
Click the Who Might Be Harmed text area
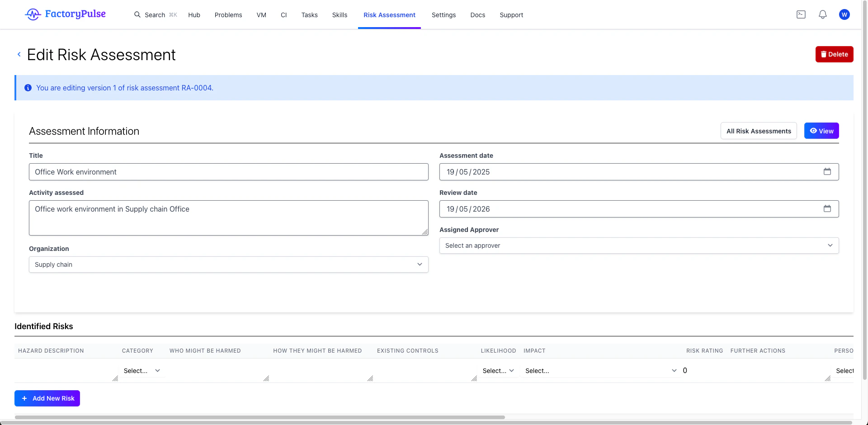[x=218, y=371]
